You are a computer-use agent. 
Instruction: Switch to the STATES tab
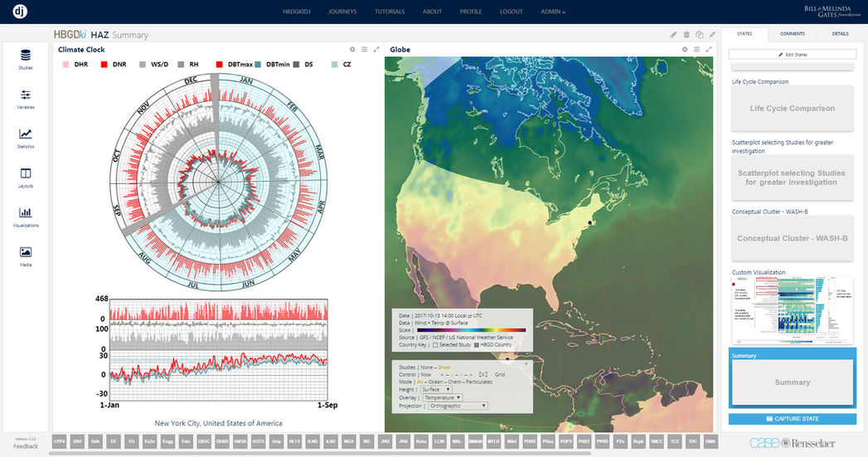[744, 34]
